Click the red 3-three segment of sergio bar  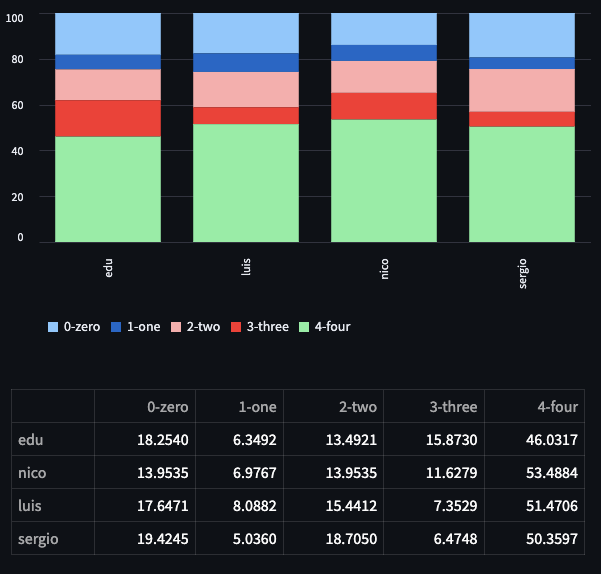[x=522, y=120]
